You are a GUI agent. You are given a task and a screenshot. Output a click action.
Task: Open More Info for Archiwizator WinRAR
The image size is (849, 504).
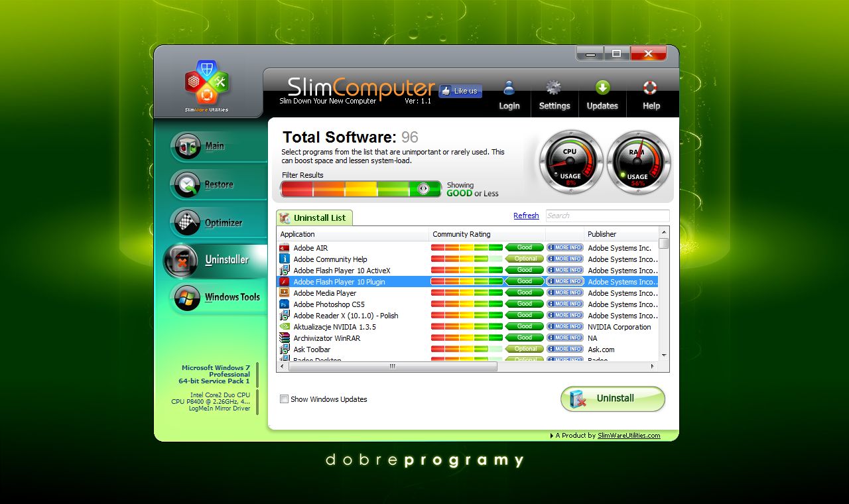(x=565, y=338)
